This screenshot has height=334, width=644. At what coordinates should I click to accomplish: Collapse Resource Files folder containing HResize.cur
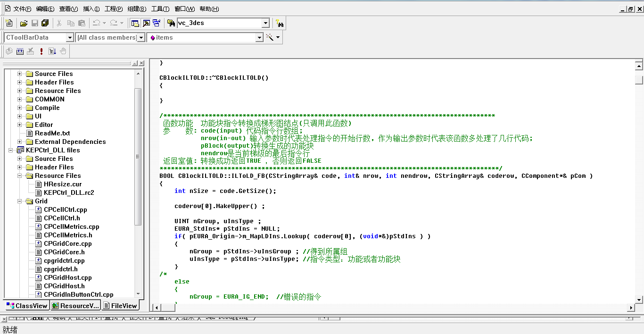(x=20, y=175)
